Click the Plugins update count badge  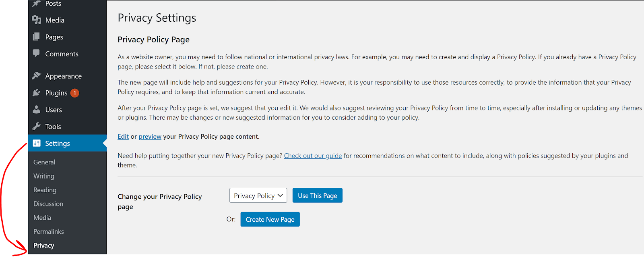tap(75, 93)
